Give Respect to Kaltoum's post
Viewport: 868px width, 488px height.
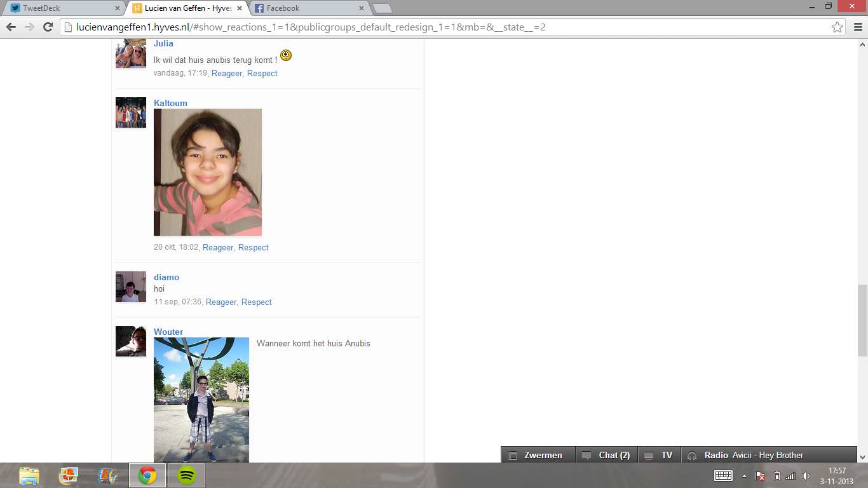point(254,247)
